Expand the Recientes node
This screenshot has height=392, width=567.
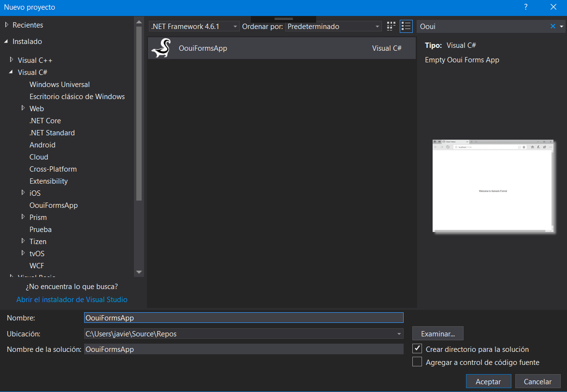pyautogui.click(x=6, y=25)
